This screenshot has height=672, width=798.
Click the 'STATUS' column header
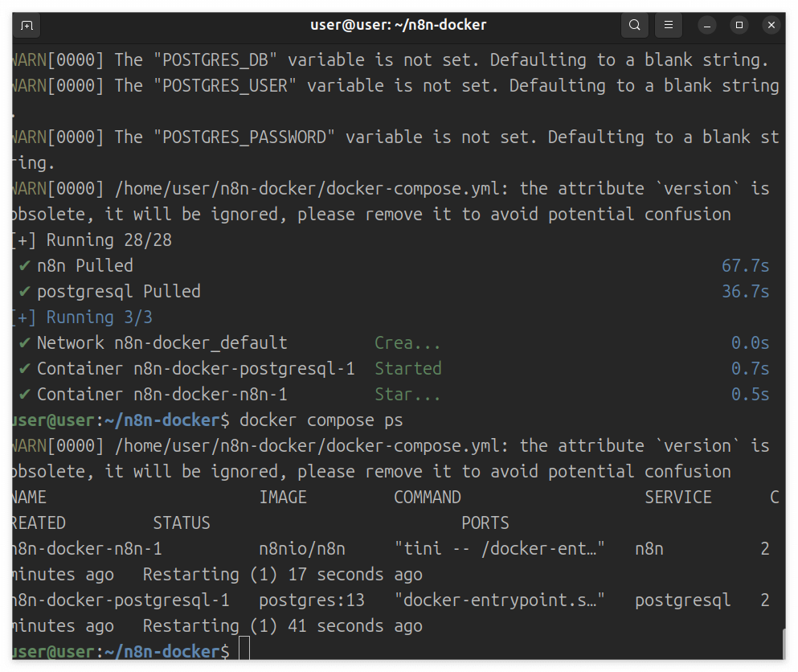point(182,523)
